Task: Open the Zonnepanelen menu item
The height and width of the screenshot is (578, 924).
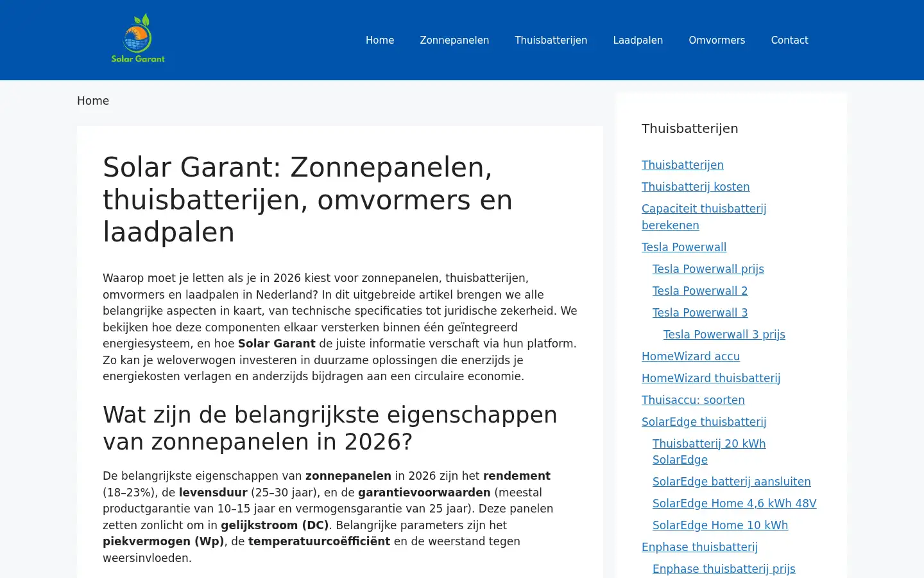Action: click(x=454, y=40)
